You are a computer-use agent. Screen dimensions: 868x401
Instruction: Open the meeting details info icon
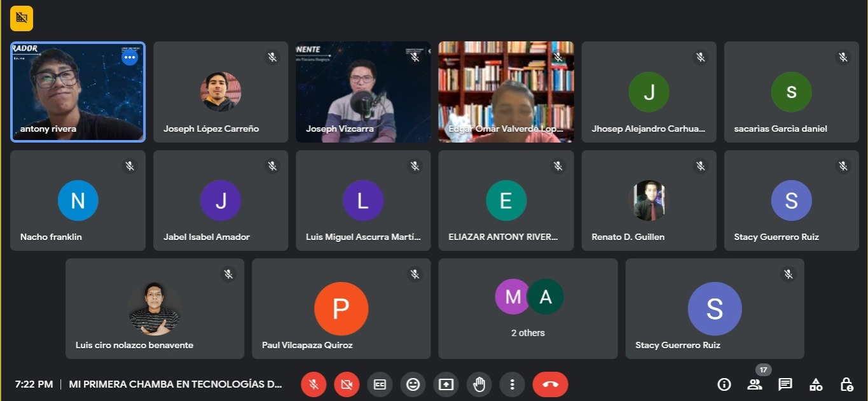click(x=724, y=384)
